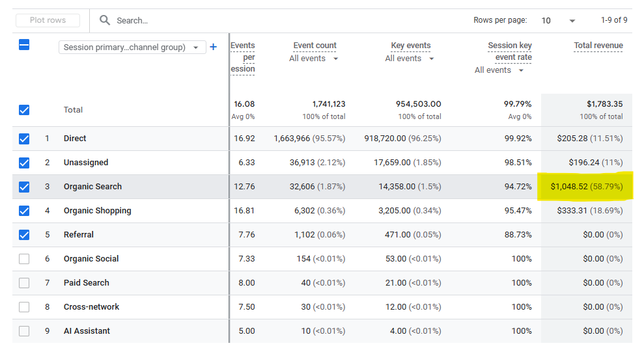Sort by Event count column header
The height and width of the screenshot is (350, 644).
[x=315, y=46]
